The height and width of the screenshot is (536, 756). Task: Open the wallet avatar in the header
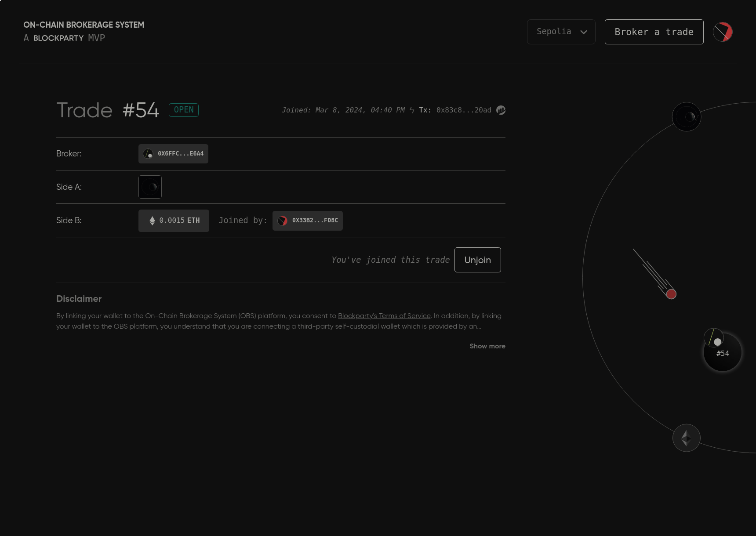(x=722, y=32)
